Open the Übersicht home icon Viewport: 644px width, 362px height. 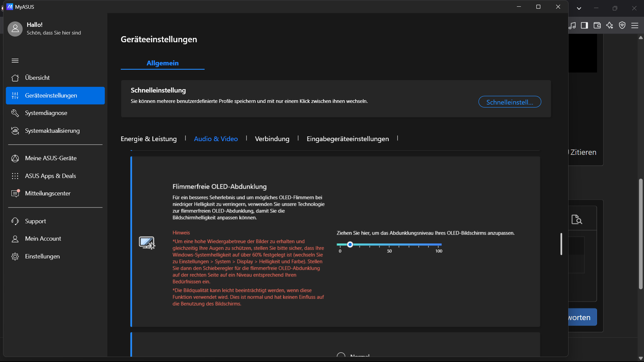pos(15,78)
